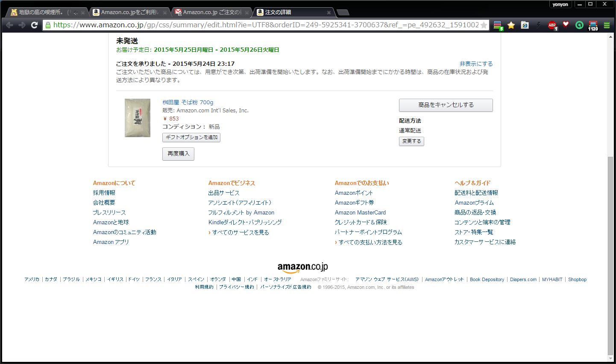Open the Amazonポイント link
Image resolution: width=616 pixels, height=364 pixels.
point(354,193)
